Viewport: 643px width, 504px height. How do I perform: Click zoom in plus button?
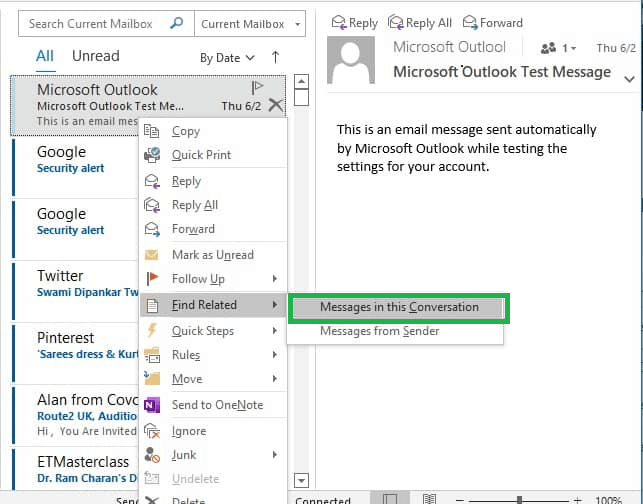point(577,500)
